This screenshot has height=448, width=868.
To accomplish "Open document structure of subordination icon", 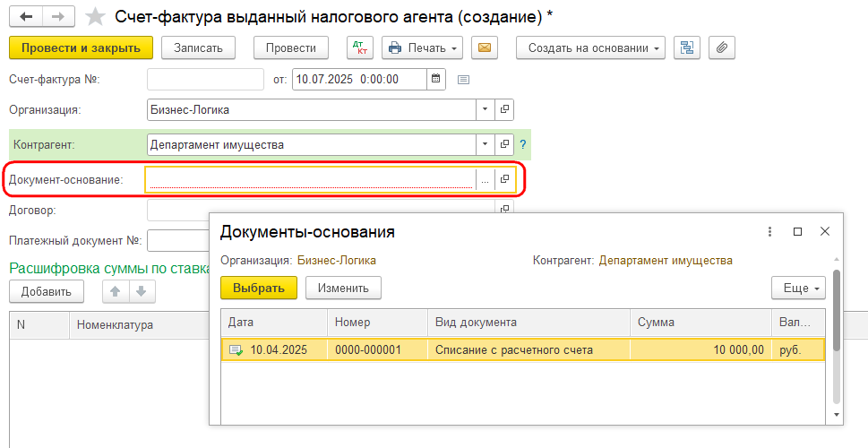I will coord(687,48).
